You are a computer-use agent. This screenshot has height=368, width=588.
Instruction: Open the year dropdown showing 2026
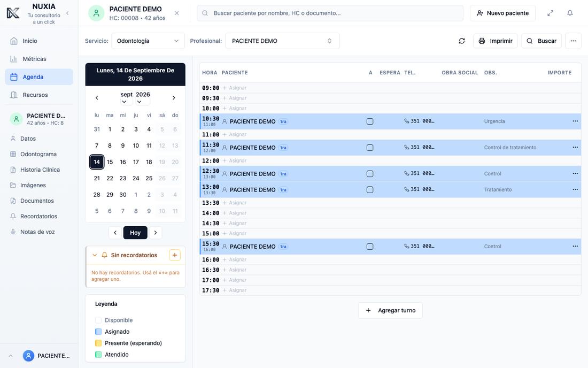[143, 98]
